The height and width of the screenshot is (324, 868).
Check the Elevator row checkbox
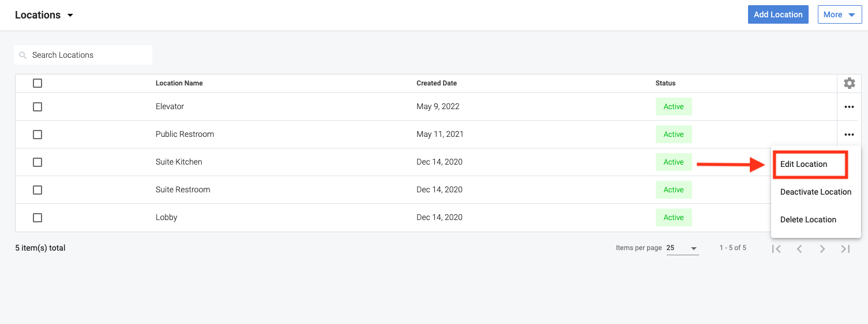pyautogui.click(x=37, y=107)
